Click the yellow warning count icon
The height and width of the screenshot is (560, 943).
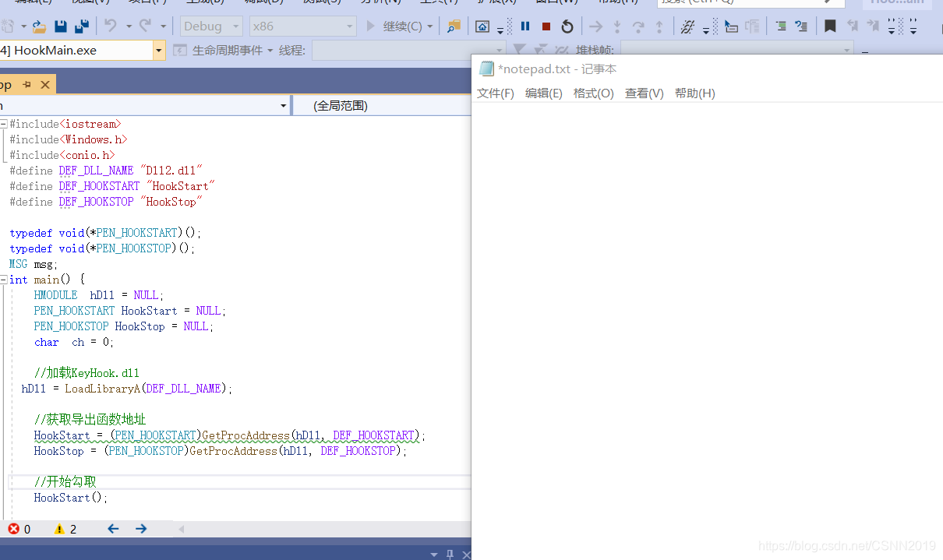59,529
